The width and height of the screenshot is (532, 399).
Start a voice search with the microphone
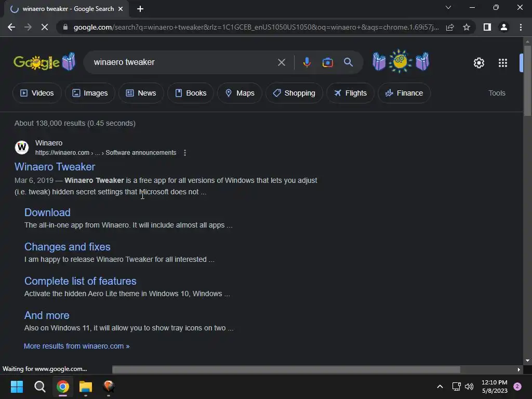(x=307, y=62)
